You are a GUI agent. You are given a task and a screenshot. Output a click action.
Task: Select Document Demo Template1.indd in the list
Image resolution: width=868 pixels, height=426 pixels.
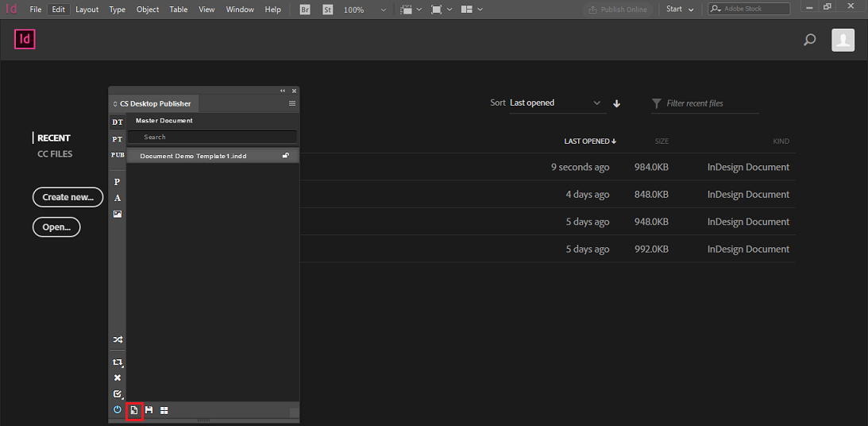213,156
